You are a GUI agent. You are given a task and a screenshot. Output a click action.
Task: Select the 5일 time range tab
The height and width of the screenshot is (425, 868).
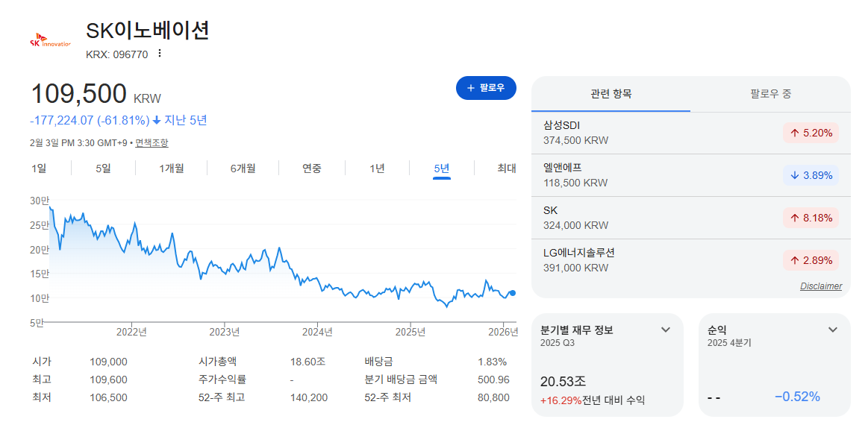pos(103,169)
